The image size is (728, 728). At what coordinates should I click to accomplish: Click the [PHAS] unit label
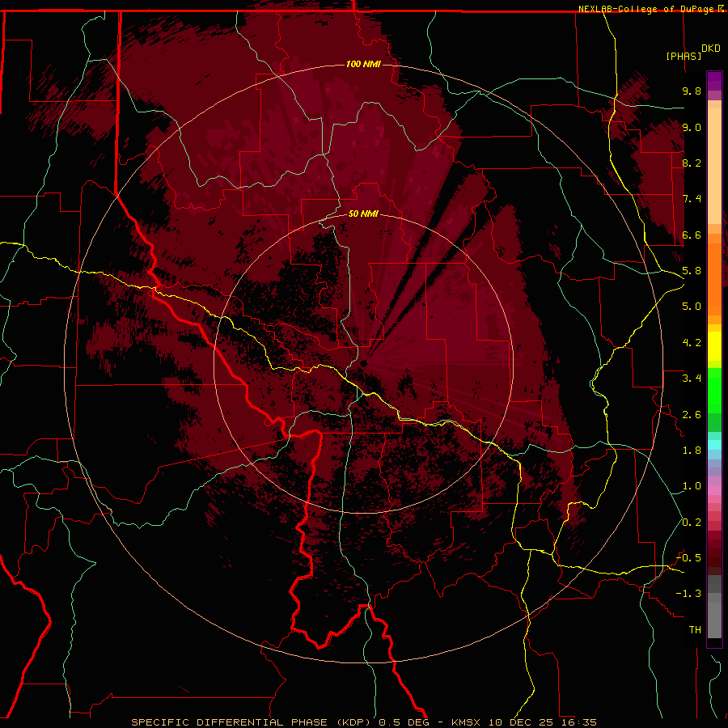(x=684, y=56)
